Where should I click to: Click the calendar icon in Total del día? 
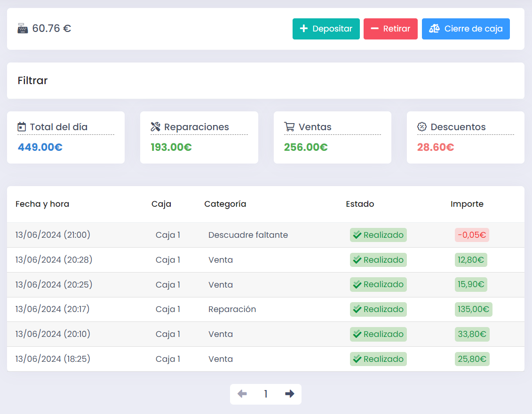(x=22, y=127)
